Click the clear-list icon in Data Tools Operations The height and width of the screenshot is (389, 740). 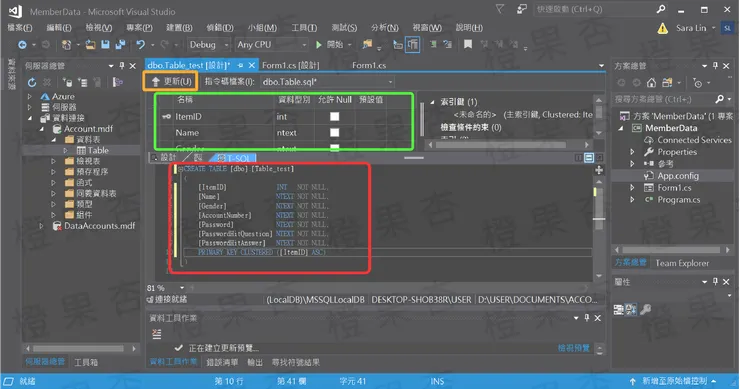tap(157, 334)
